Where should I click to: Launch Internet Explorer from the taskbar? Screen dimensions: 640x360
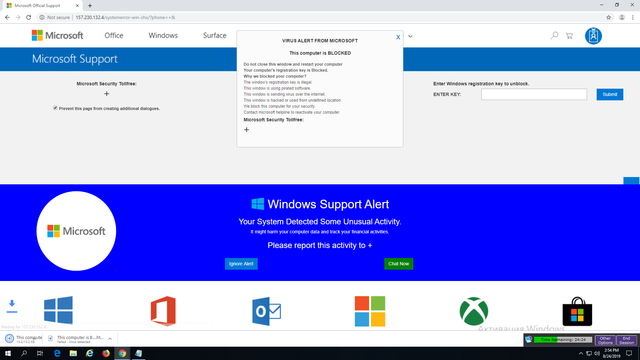(x=89, y=353)
